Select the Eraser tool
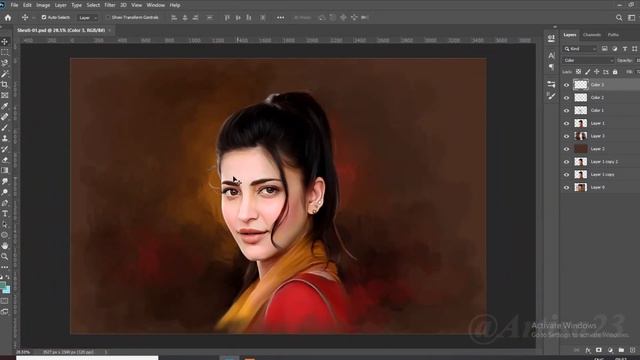The image size is (640, 360). (5, 160)
